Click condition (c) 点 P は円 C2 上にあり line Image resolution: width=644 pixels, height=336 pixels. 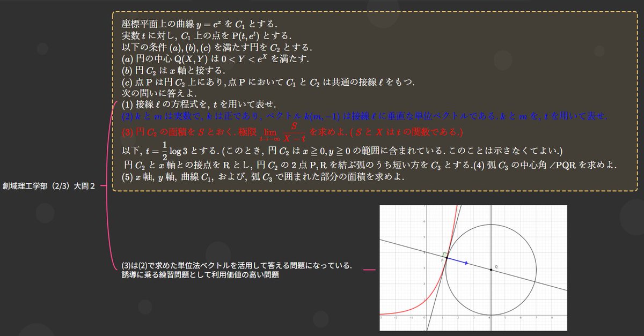coord(269,81)
